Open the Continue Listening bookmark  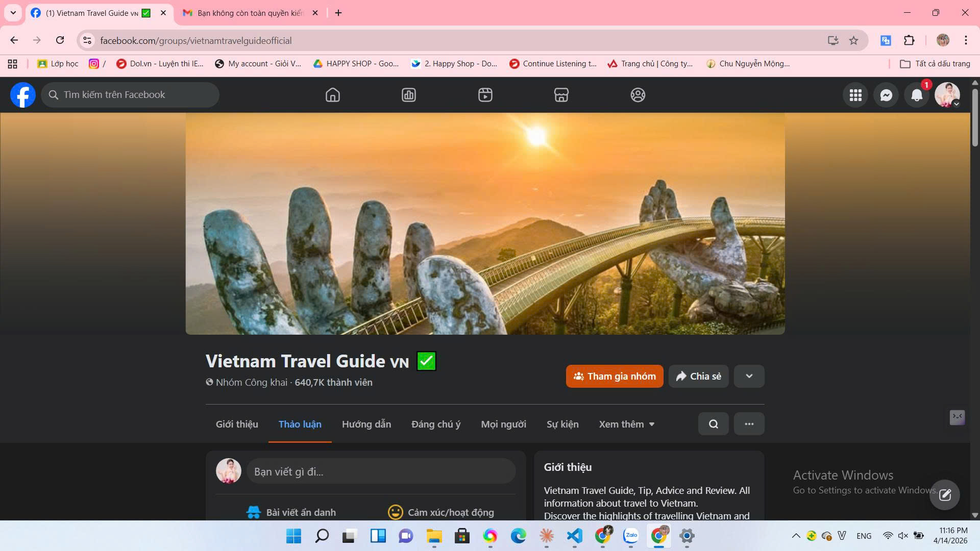pyautogui.click(x=553, y=64)
